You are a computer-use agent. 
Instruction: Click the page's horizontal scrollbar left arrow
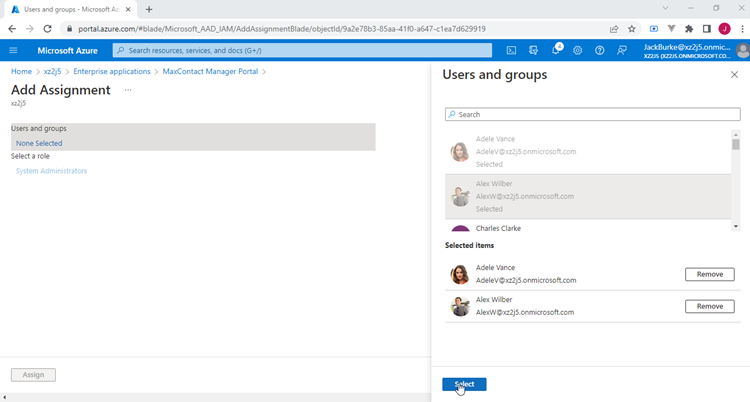point(5,398)
